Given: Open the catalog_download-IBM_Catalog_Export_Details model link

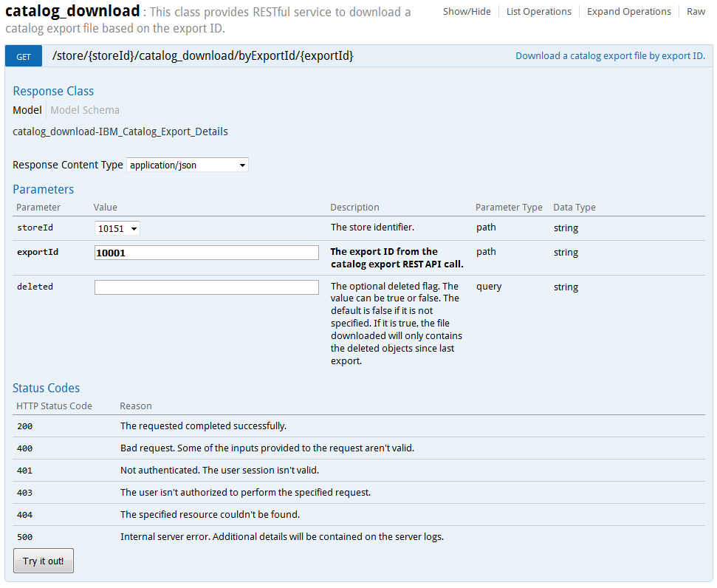Looking at the screenshot, I should pos(120,131).
